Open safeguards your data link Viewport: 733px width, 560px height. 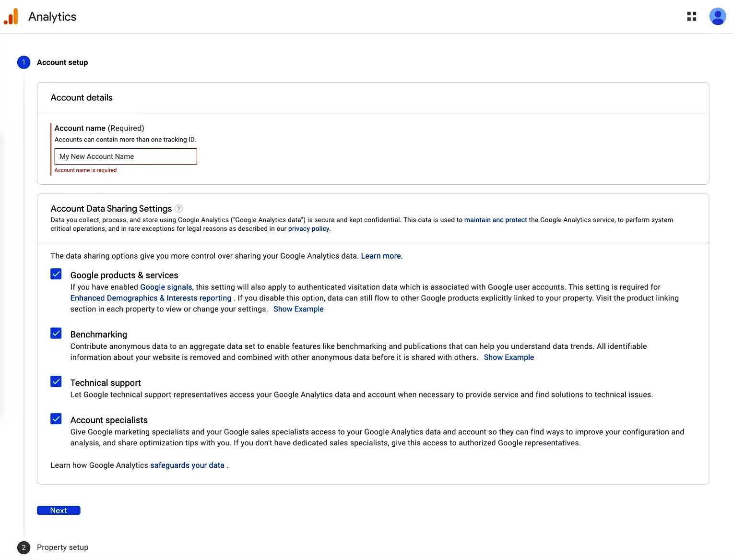click(x=187, y=465)
